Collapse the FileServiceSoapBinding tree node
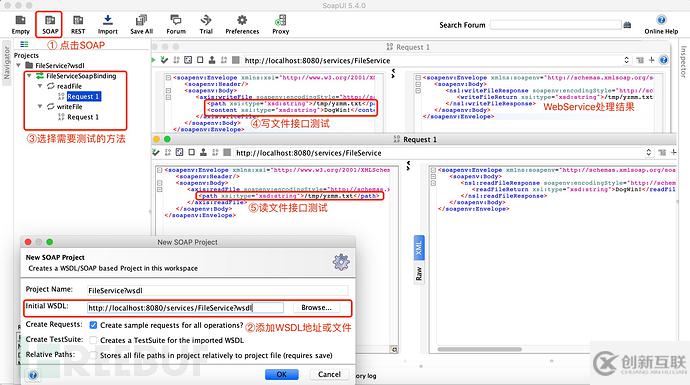690x385 pixels. (x=29, y=76)
